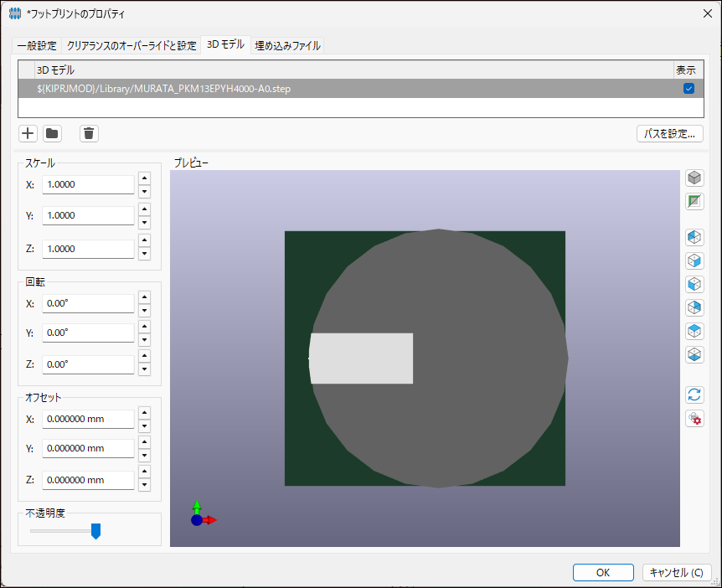Toggle orthographic projection cube icon

pyautogui.click(x=694, y=178)
